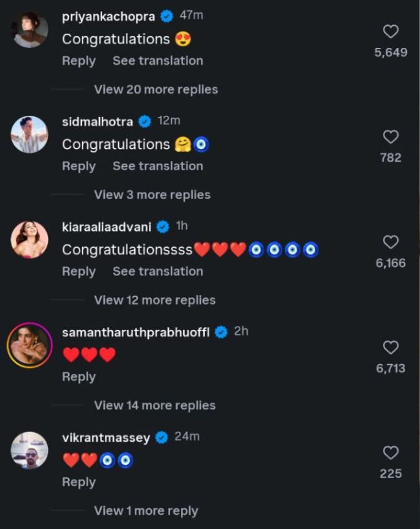The width and height of the screenshot is (420, 529).
Task: See translation of sidmalhotra's comment
Action: tap(158, 166)
